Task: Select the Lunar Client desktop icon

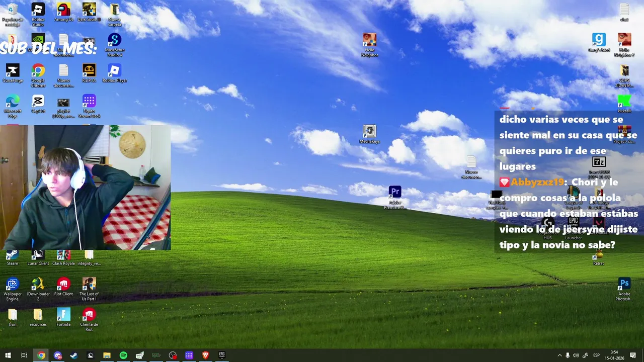Action: point(38,257)
